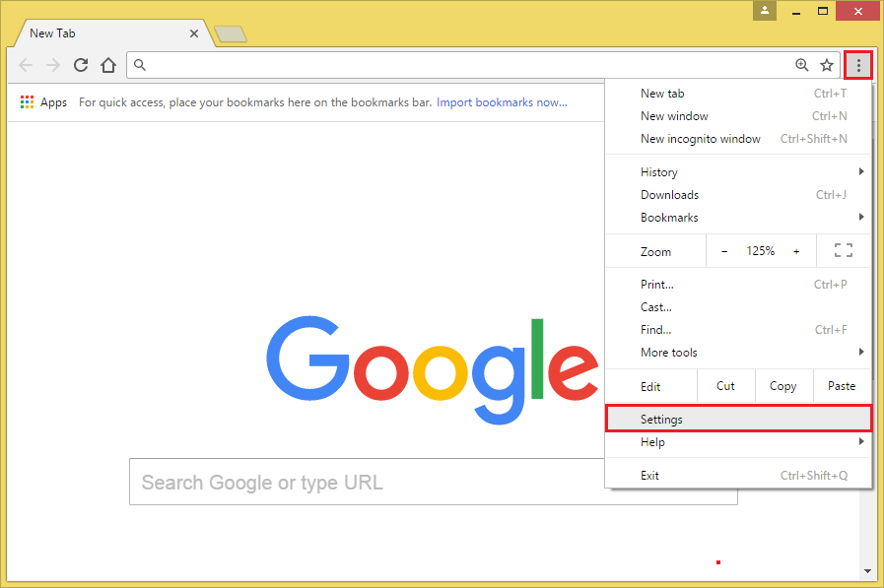Close the New Tab tab
The height and width of the screenshot is (588, 884).
(194, 33)
